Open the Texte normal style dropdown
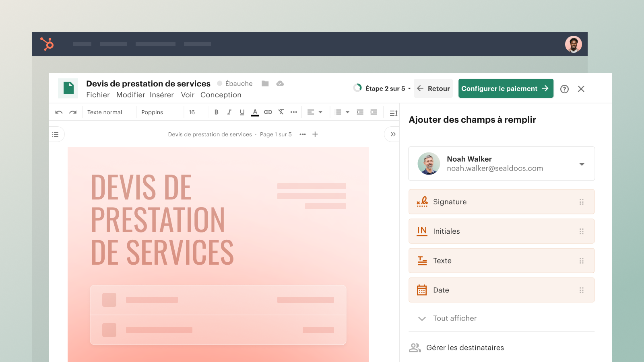Image resolution: width=644 pixels, height=362 pixels. click(105, 112)
